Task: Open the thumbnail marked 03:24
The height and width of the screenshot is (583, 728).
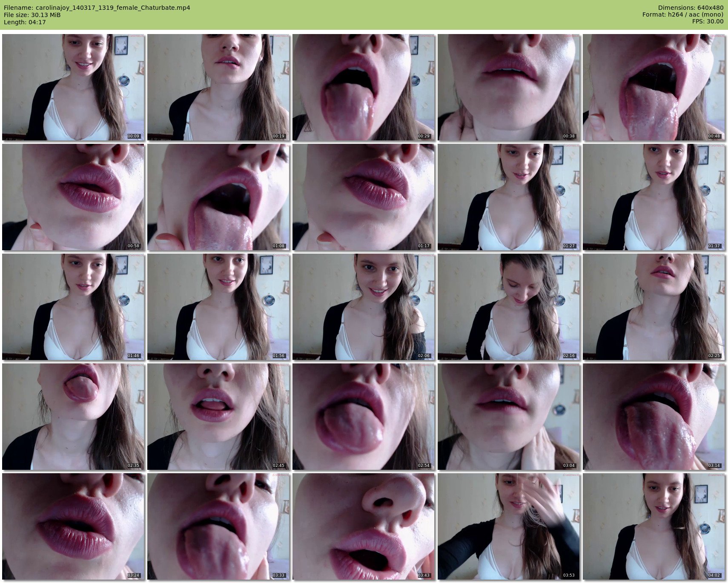Action: (73, 526)
